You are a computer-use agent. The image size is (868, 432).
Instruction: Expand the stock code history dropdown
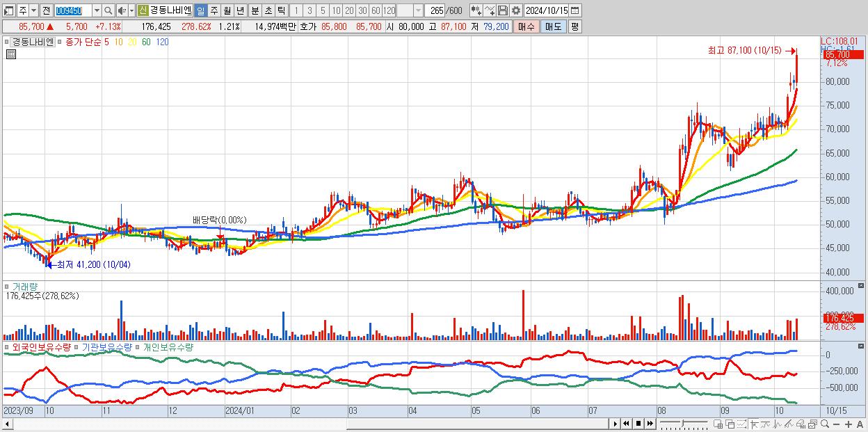click(x=97, y=10)
